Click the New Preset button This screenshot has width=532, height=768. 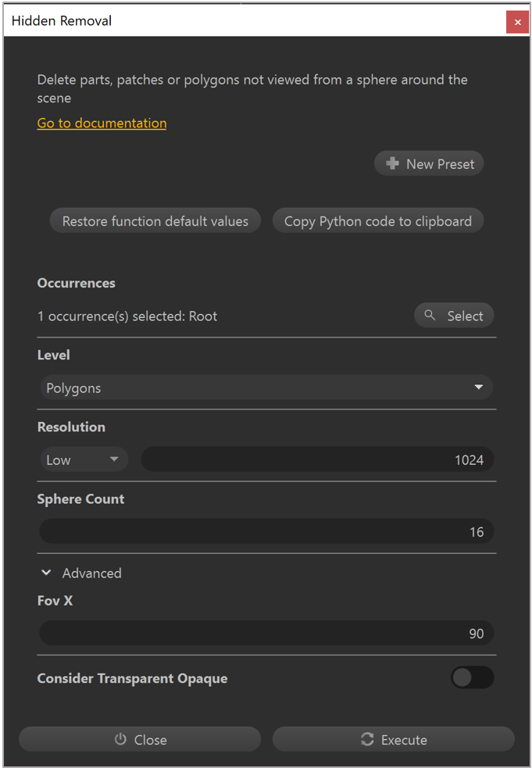(x=429, y=164)
